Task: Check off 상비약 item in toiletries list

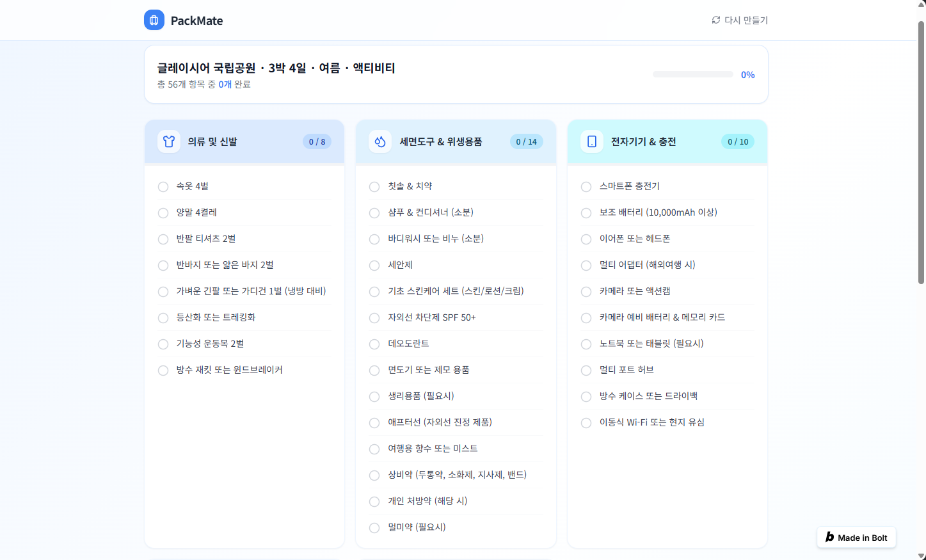Action: (x=374, y=475)
